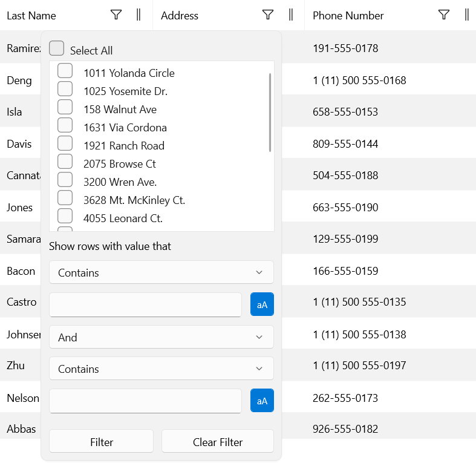Apply the filter with Filter button
Screen dimensions: 476x463
pyautogui.click(x=102, y=441)
